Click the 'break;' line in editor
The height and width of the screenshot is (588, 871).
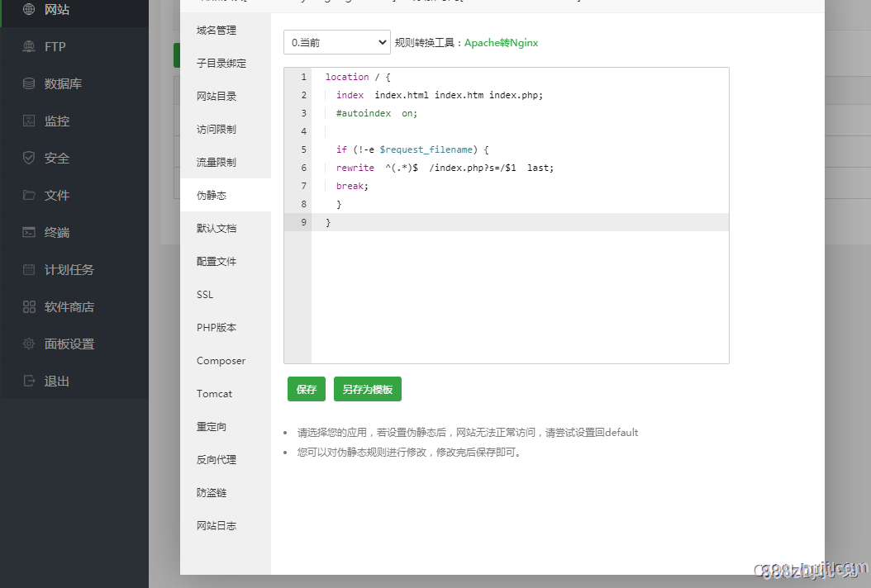click(x=352, y=186)
